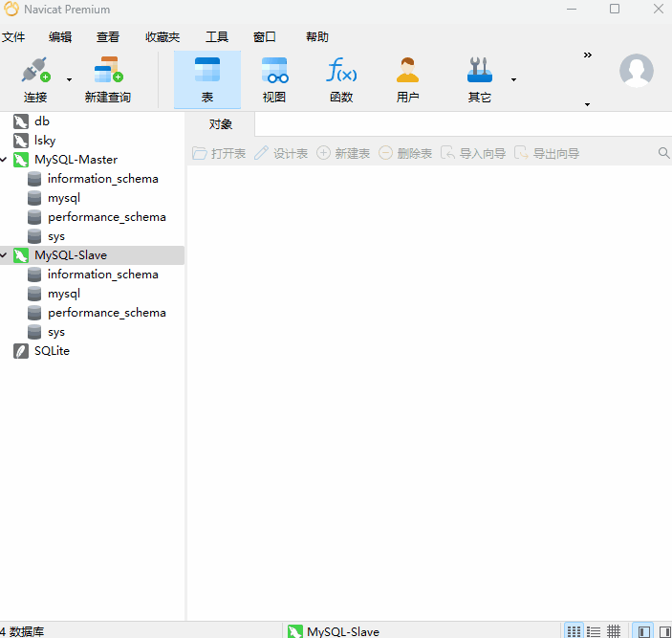Viewport: 672px width, 638px height.
Task: Select information_schema under MySQL-Slave
Action: coord(103,275)
